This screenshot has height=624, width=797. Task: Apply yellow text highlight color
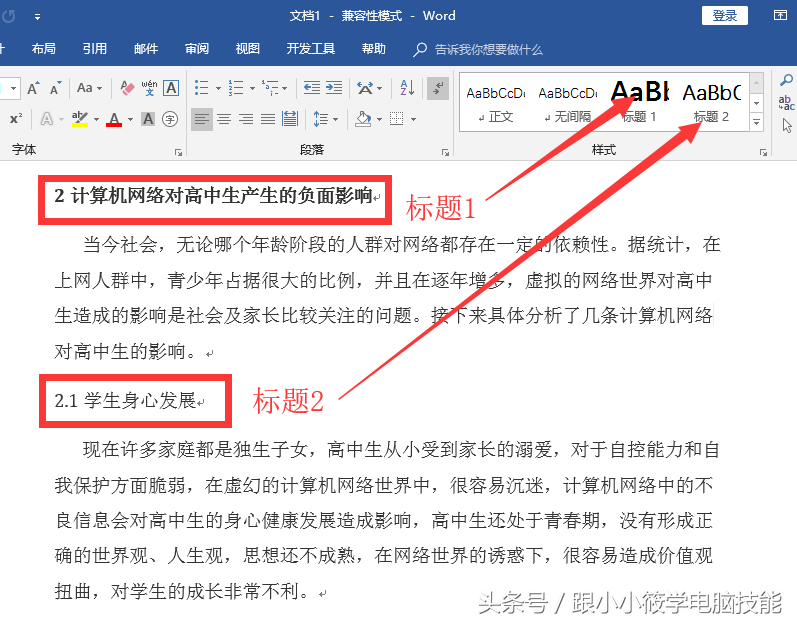pos(80,119)
